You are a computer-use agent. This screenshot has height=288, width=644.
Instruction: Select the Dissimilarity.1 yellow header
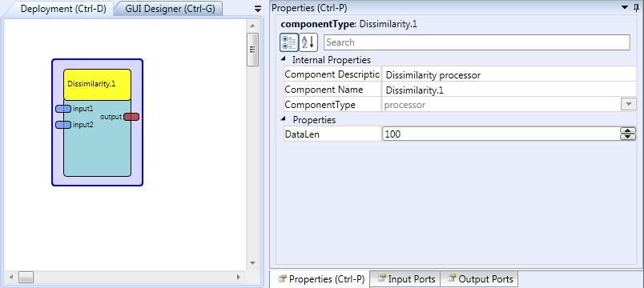coord(98,85)
